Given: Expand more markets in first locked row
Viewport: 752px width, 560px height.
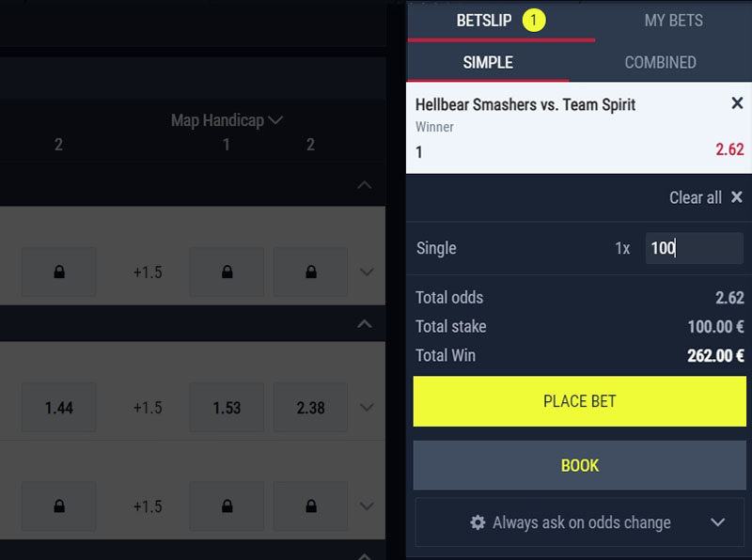Looking at the screenshot, I should click(x=367, y=272).
